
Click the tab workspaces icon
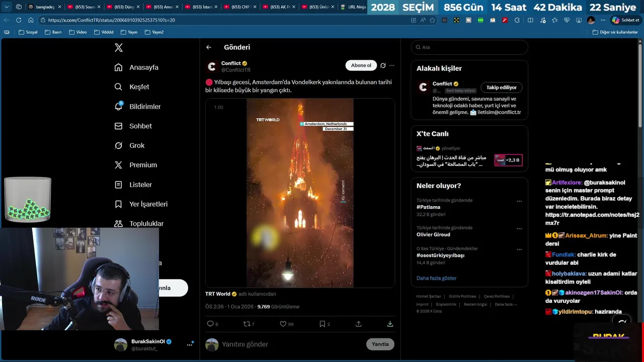coord(19,7)
